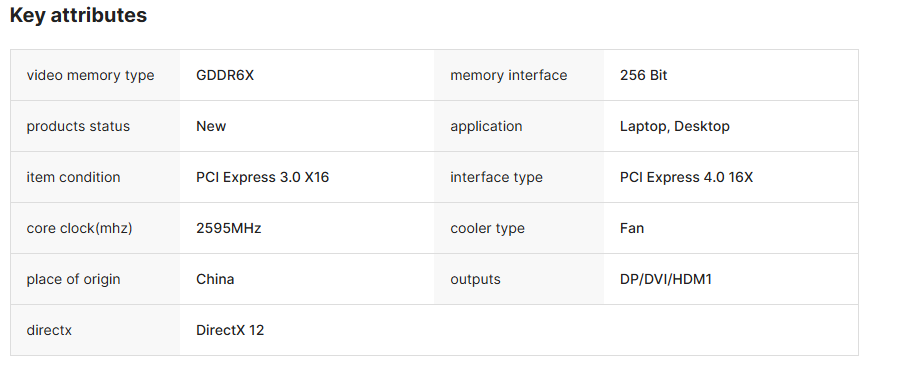Select the products status label
Viewport: 922px width, 367px height.
(78, 126)
